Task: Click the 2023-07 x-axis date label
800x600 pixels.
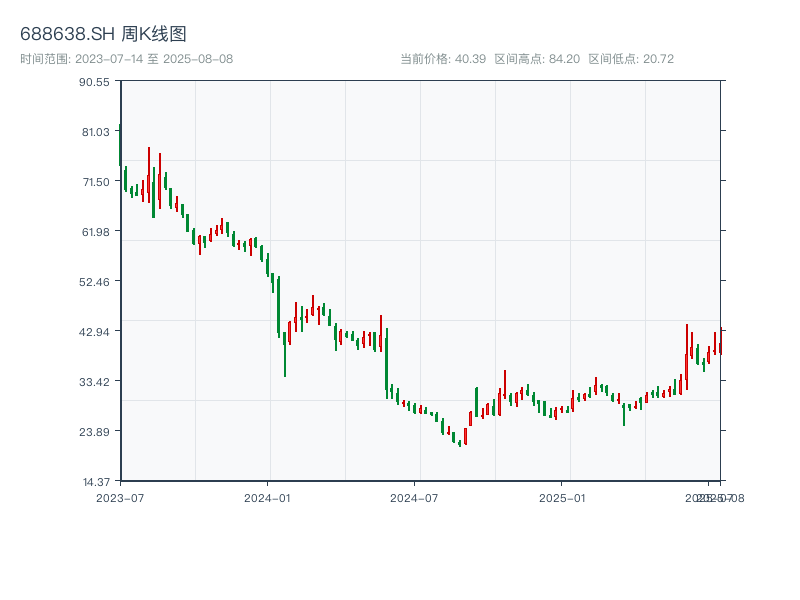Action: click(x=118, y=497)
